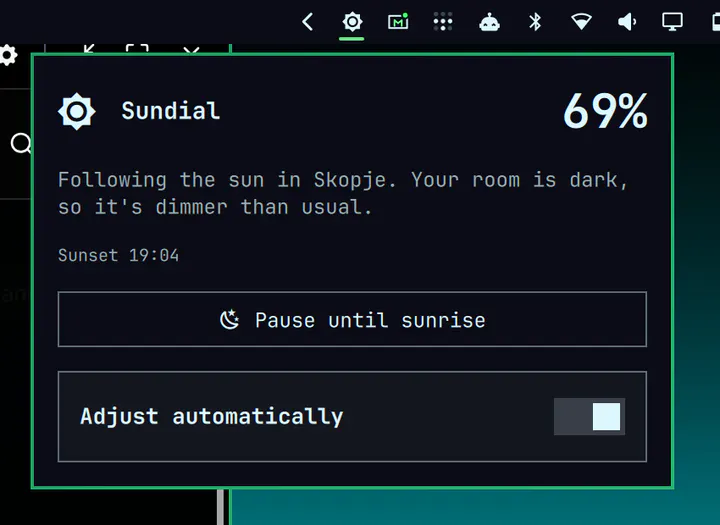Viewport: 720px width, 525px height.
Task: Click the search magnifier icon at left
Action: [21, 143]
